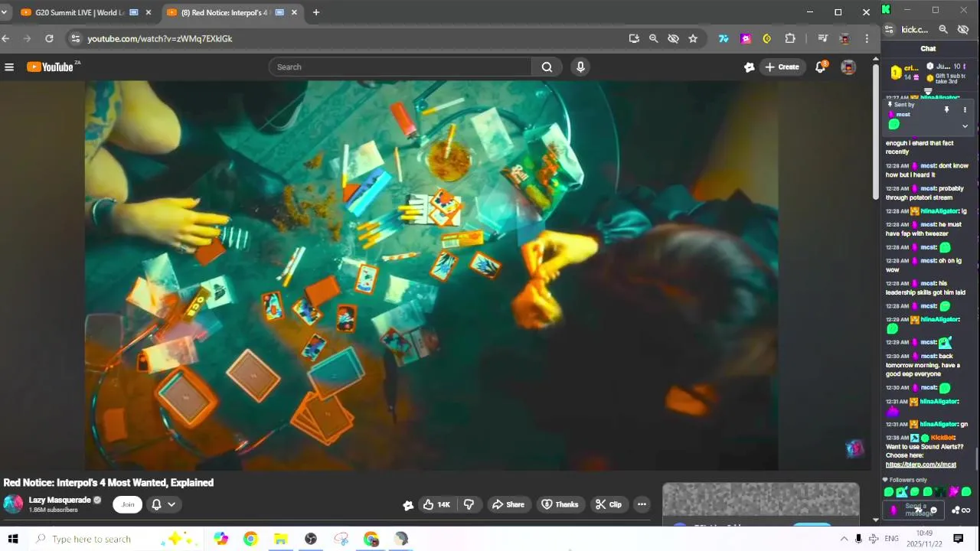Open the media control music-note icon
This screenshot has height=551, width=980.
(x=822, y=38)
